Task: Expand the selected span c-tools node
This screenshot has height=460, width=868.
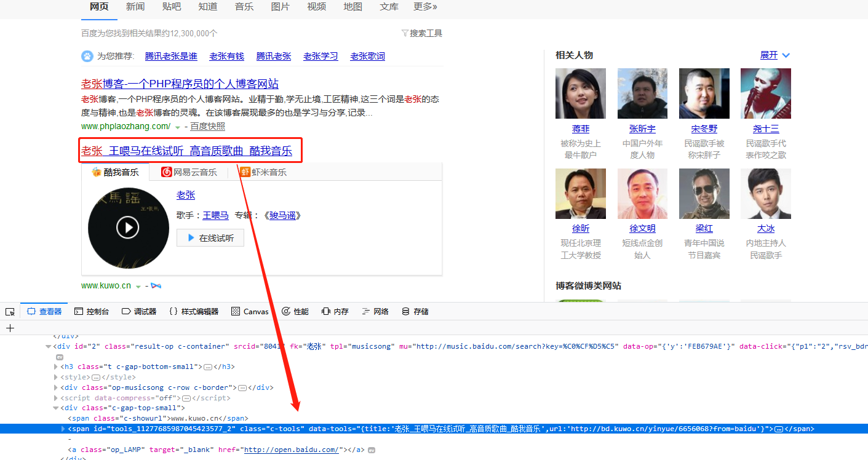Action: (x=63, y=429)
